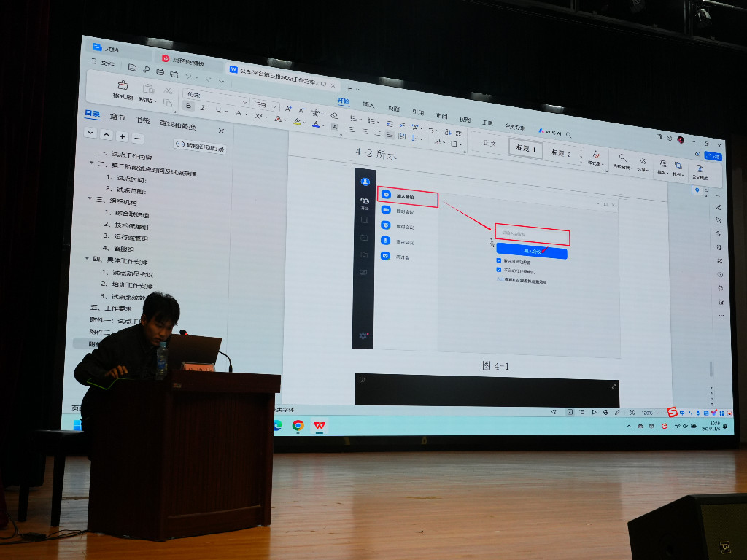
Task: Click the text highlight color icon
Action: click(x=297, y=122)
